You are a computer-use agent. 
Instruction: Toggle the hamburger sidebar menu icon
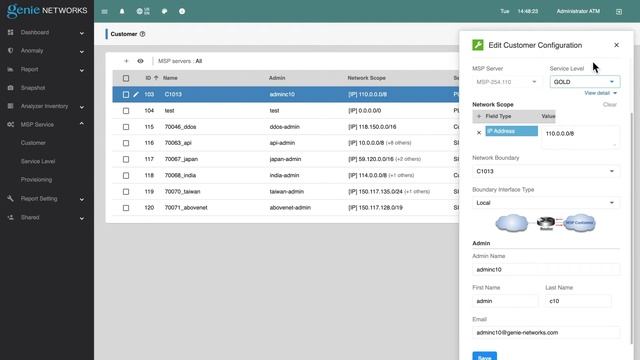coord(104,11)
